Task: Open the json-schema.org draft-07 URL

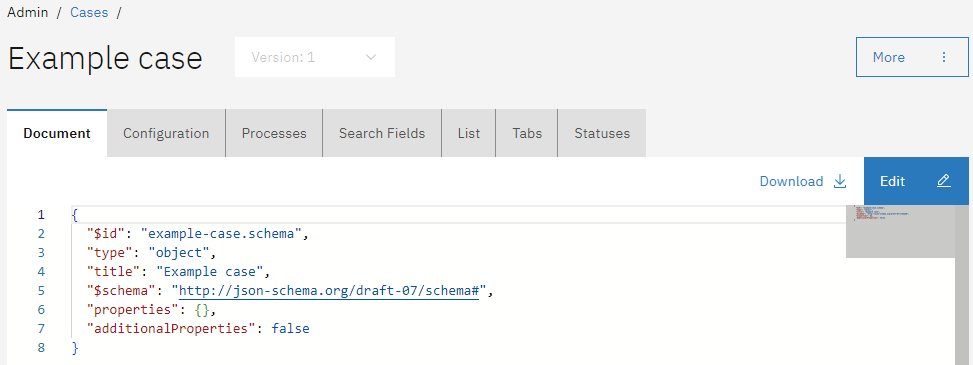Action: (328, 291)
